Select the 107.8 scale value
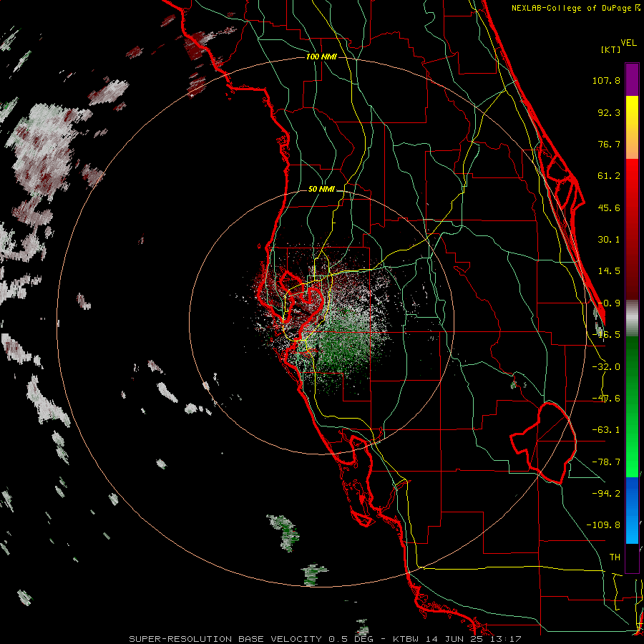Image resolution: width=644 pixels, height=644 pixels. [606, 80]
